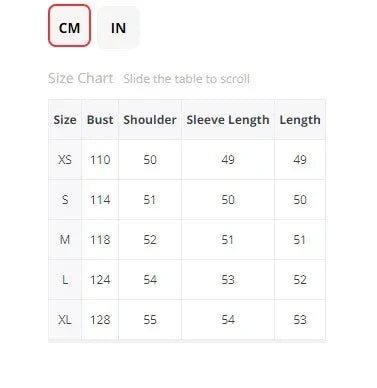Select the S size row label

(65, 200)
